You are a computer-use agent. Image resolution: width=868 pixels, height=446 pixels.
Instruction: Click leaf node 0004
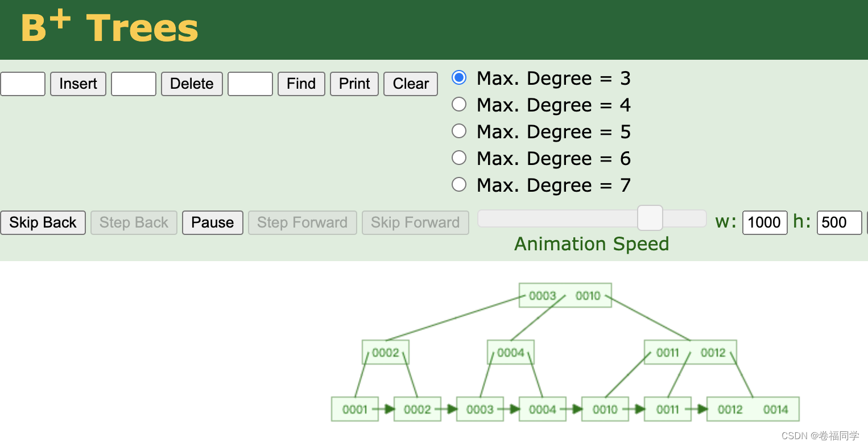pyautogui.click(x=543, y=409)
